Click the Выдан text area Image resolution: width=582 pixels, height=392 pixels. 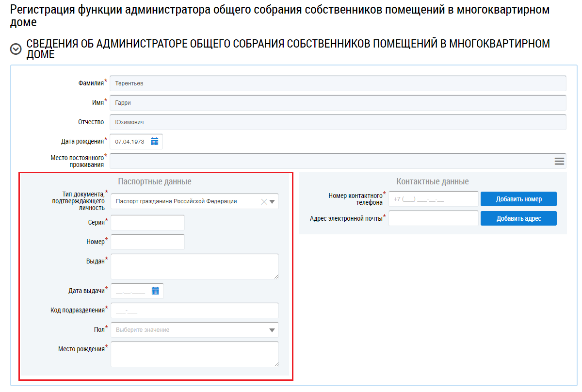(x=194, y=266)
